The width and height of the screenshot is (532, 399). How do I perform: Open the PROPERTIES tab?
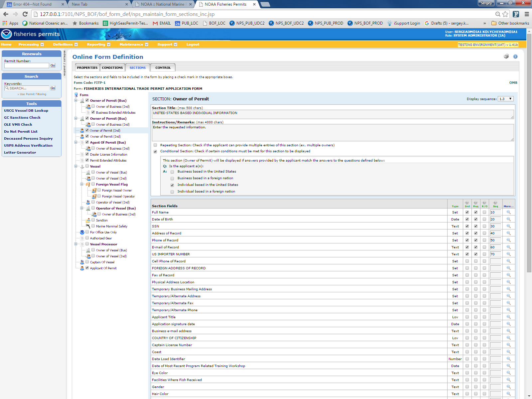87,67
